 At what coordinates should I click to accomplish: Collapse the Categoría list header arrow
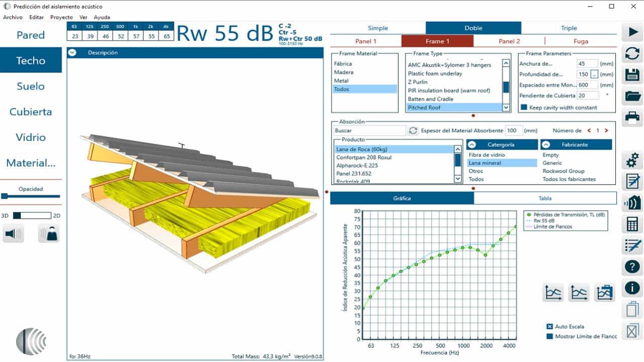click(472, 145)
